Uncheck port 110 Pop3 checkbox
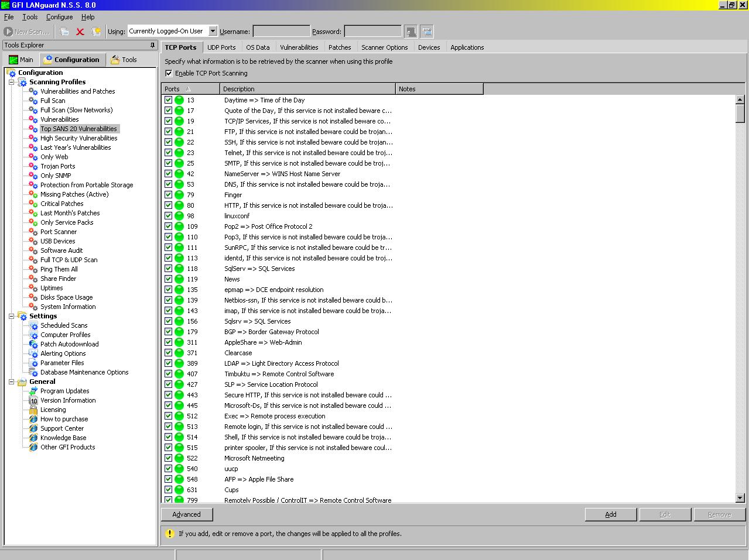This screenshot has height=560, width=749. coord(168,237)
